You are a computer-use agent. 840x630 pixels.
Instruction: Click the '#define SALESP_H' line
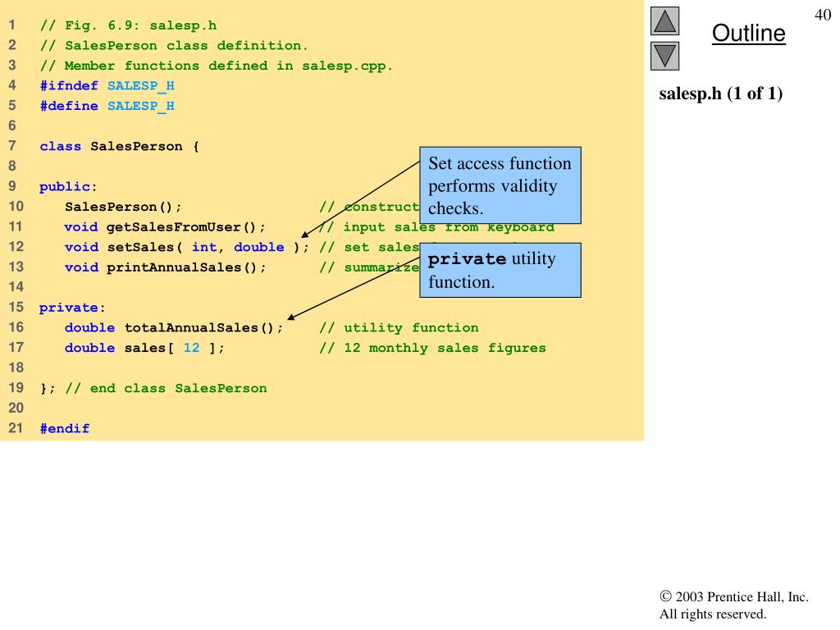tap(107, 106)
